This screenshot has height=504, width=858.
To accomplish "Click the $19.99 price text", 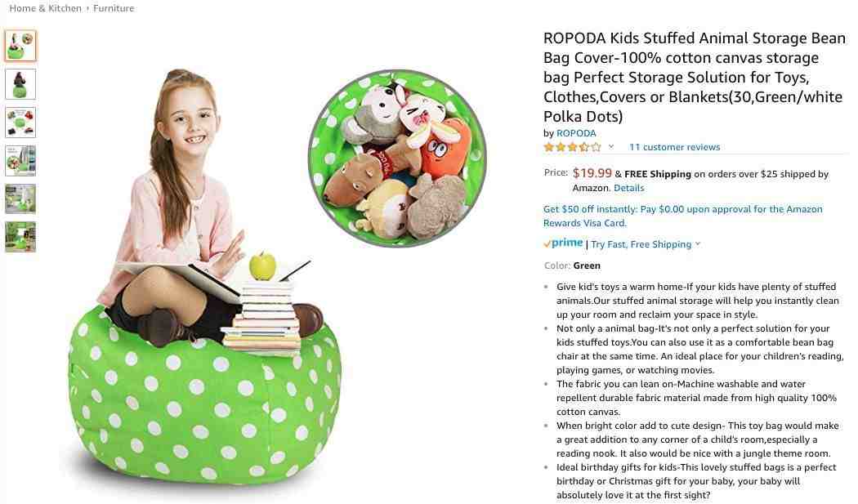I will [x=592, y=173].
